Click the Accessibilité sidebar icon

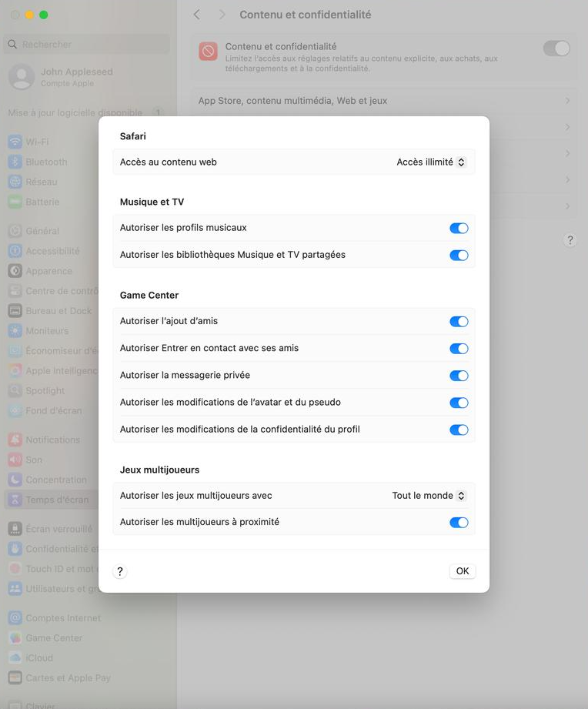pos(15,251)
